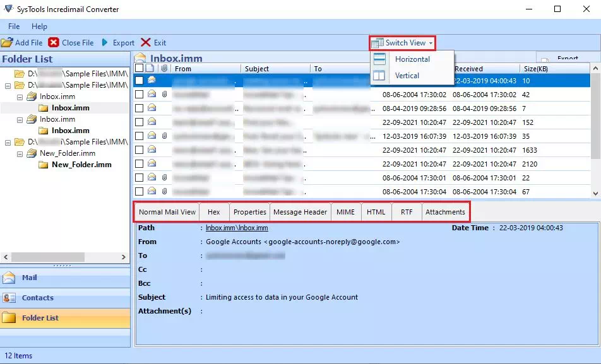Check the box for the 42 KB email
This screenshot has height=364, width=601.
click(x=139, y=94)
